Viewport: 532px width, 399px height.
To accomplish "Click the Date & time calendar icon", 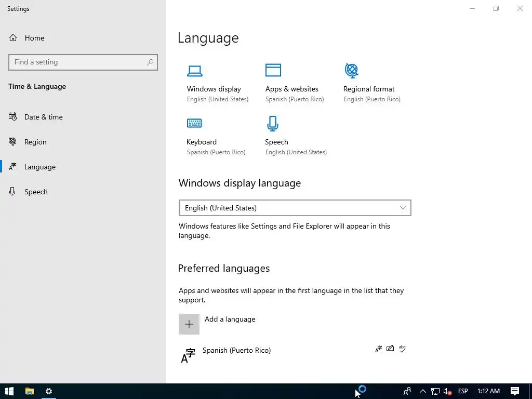I will coord(12,117).
